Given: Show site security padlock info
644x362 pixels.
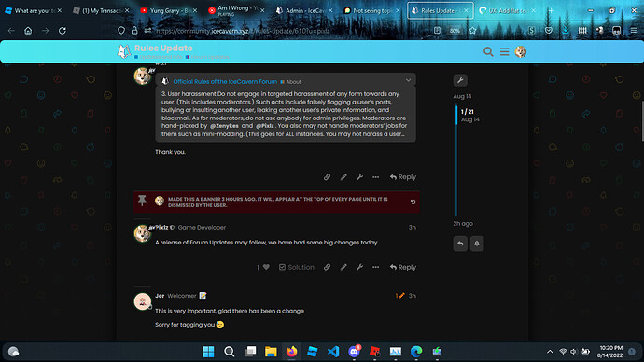Looking at the screenshot, I should click(x=134, y=31).
